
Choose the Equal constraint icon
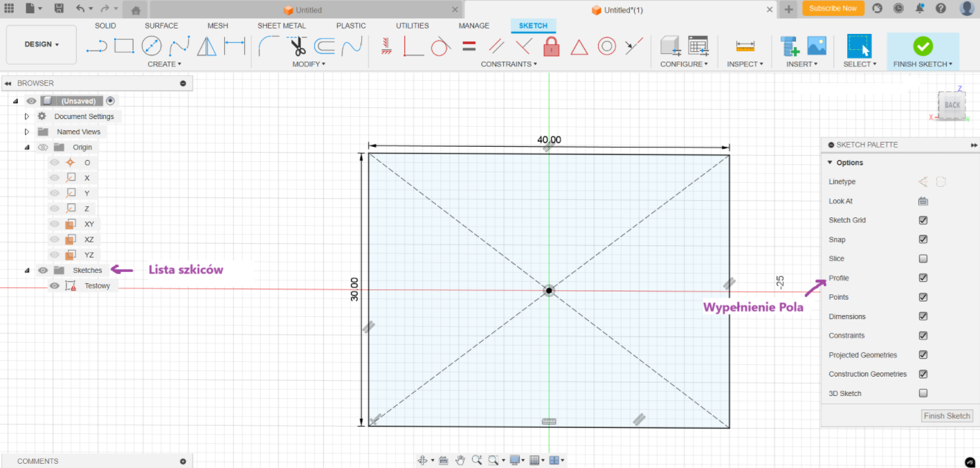tap(469, 46)
